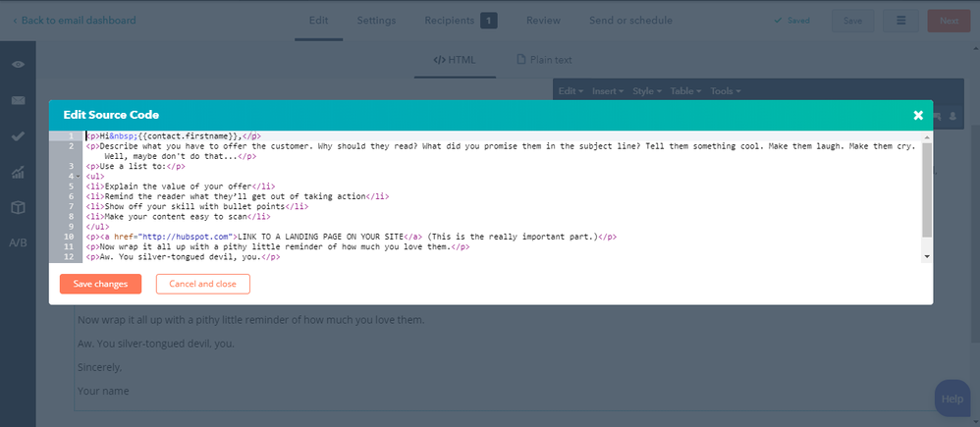Click 'Show off your skill with bullet points' line
Image resolution: width=980 pixels, height=427 pixels.
197,206
